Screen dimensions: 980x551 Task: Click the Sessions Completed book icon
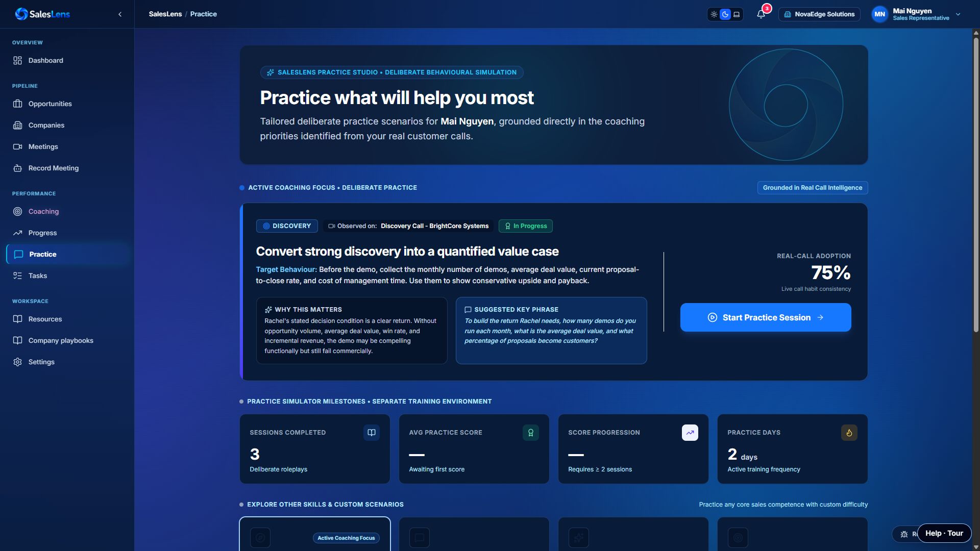coord(372,433)
